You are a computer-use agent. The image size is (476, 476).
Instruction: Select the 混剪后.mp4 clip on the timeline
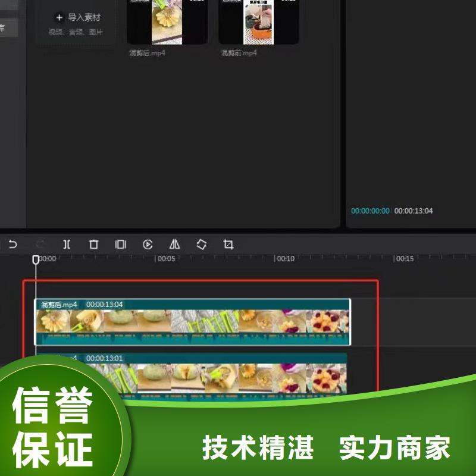193,322
